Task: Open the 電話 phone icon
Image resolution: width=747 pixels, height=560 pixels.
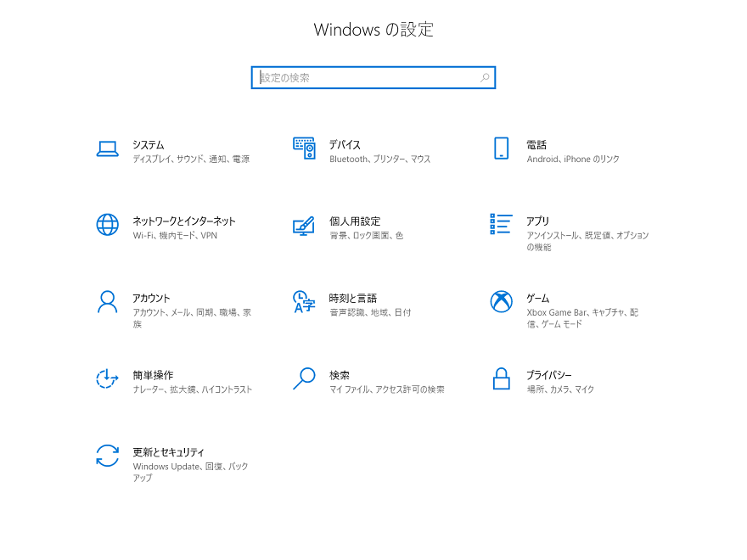Action: pos(501,148)
